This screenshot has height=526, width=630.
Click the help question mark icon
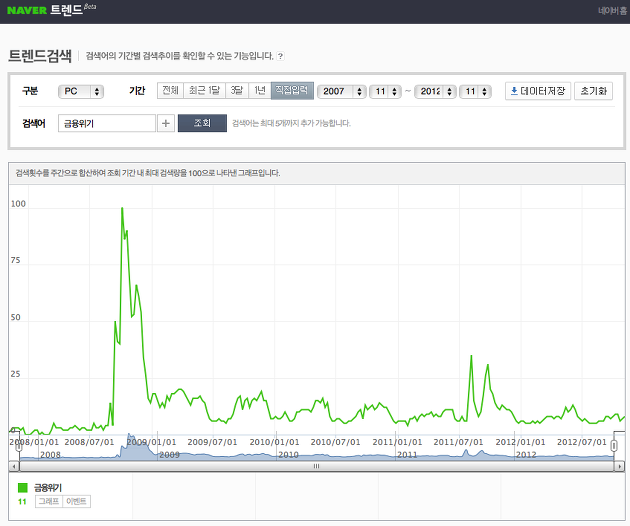pyautogui.click(x=280, y=56)
